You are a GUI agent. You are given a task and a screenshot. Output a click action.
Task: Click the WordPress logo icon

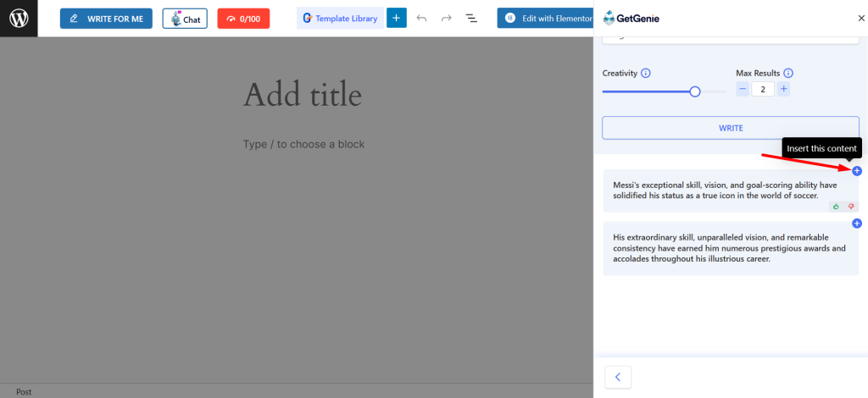pyautogui.click(x=19, y=18)
